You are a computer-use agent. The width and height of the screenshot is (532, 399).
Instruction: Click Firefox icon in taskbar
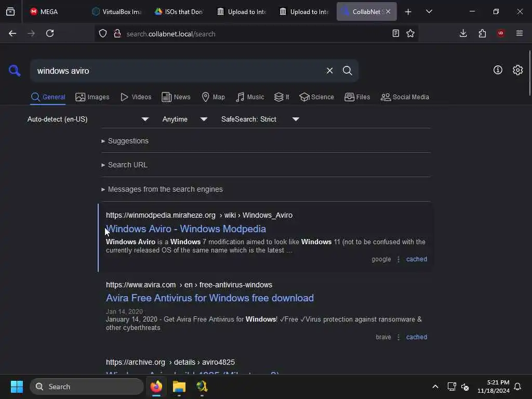coord(156,387)
